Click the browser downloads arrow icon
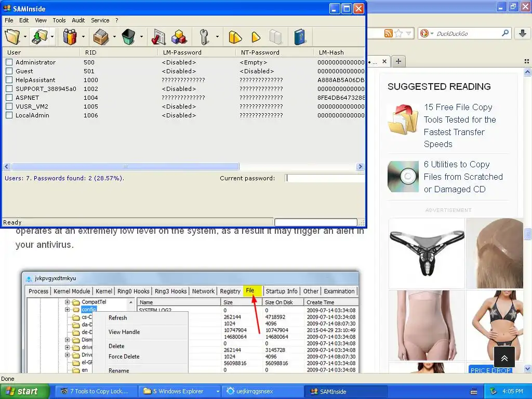Image resolution: width=532 pixels, height=399 pixels. [x=523, y=33]
